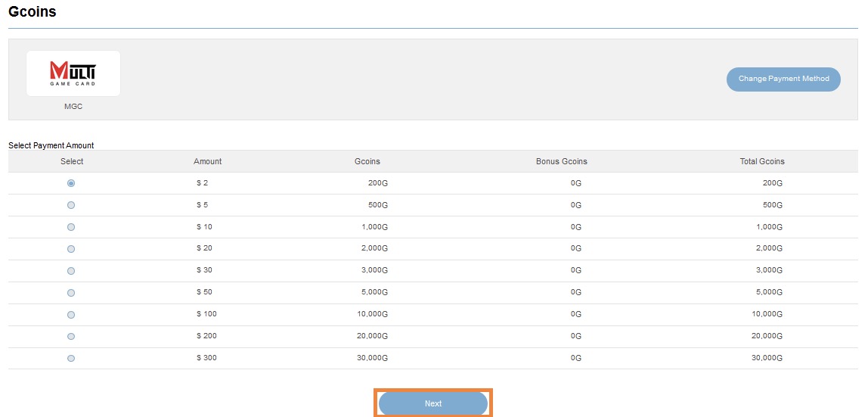Click the Gcoins column header
The height and width of the screenshot is (417, 868).
(367, 161)
